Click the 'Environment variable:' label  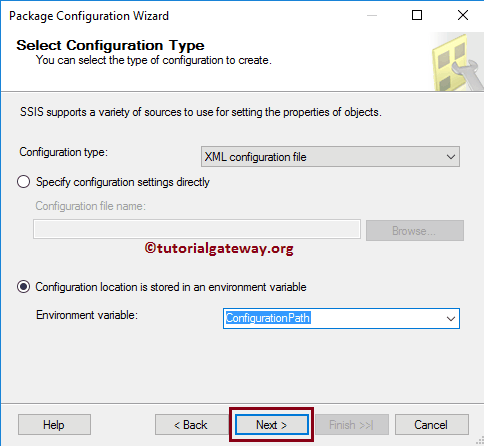tap(87, 315)
